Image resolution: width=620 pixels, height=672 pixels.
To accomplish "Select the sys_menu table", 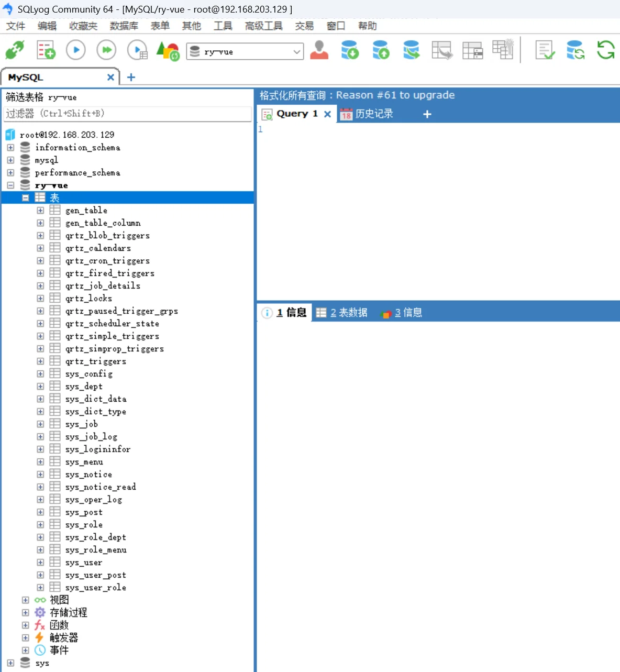I will tap(84, 462).
